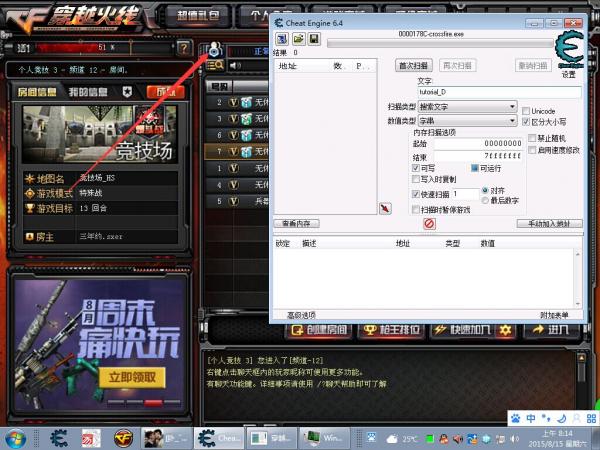Click the 结束 stop address field
The height and width of the screenshot is (450, 600).
click(478, 156)
